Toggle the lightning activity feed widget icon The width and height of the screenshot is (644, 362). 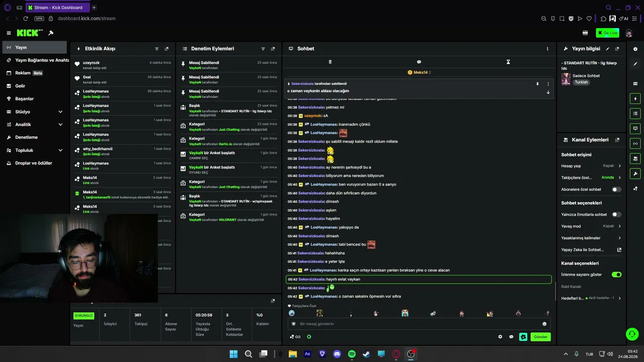tap(635, 99)
